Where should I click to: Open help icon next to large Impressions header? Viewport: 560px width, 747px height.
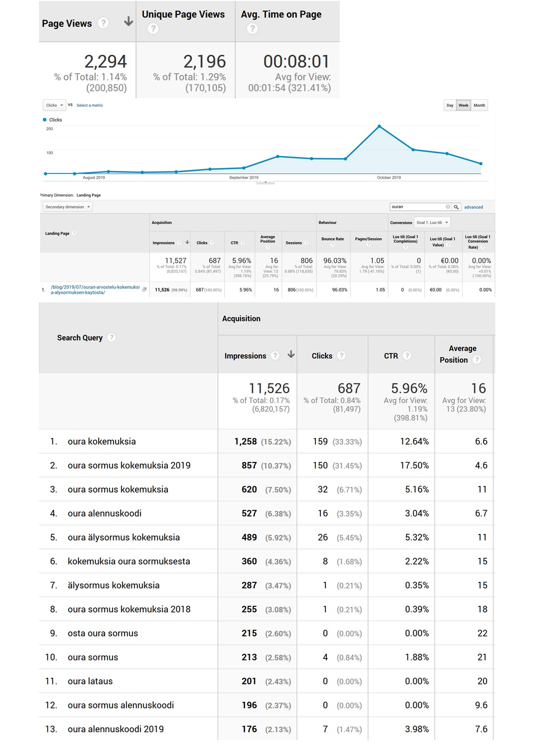tap(276, 356)
